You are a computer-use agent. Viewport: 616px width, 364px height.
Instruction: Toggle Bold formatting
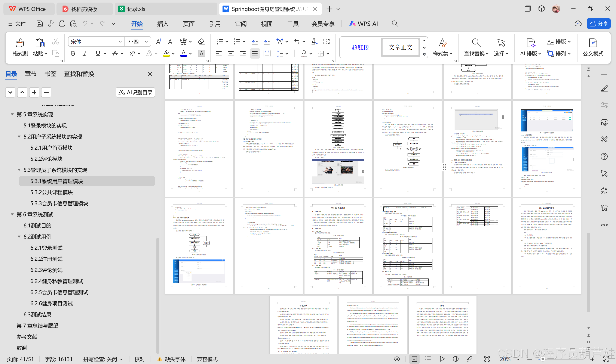click(x=73, y=53)
